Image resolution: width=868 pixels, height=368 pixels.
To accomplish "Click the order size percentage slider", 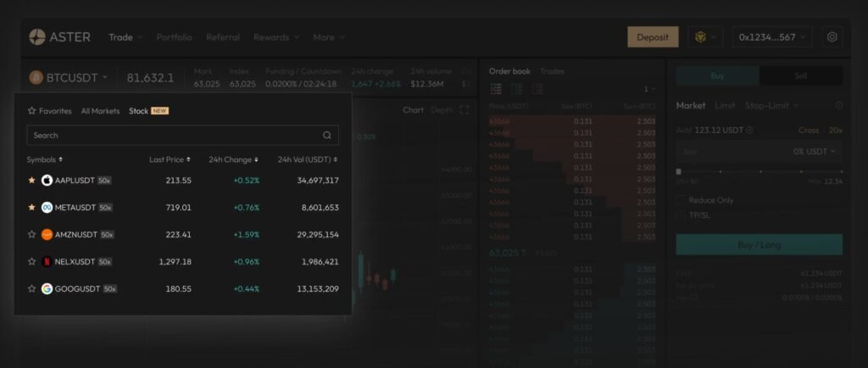I will click(759, 171).
